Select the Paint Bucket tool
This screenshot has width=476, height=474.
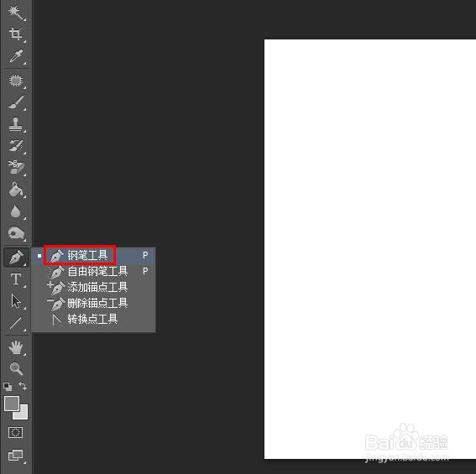point(16,190)
